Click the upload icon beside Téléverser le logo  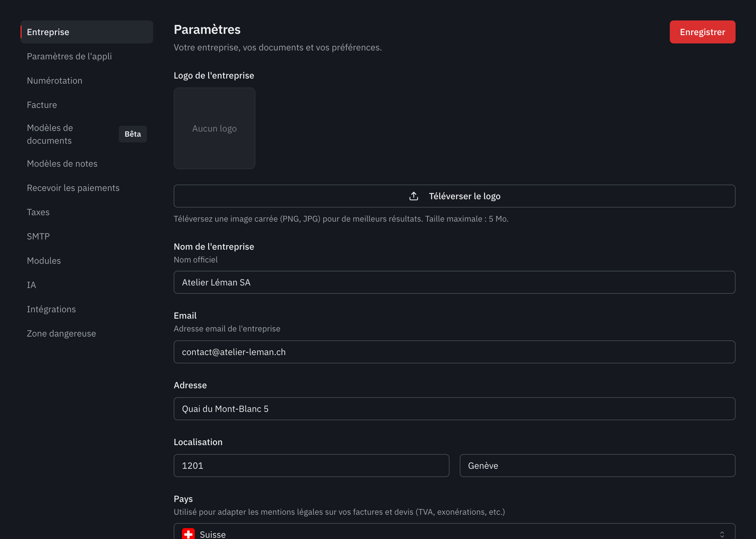click(x=413, y=196)
